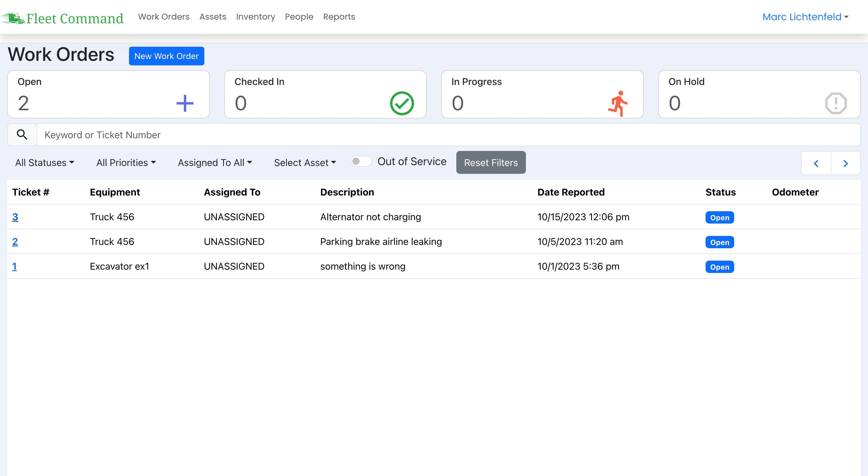Open the All Statuses dropdown
868x476 pixels.
[45, 163]
